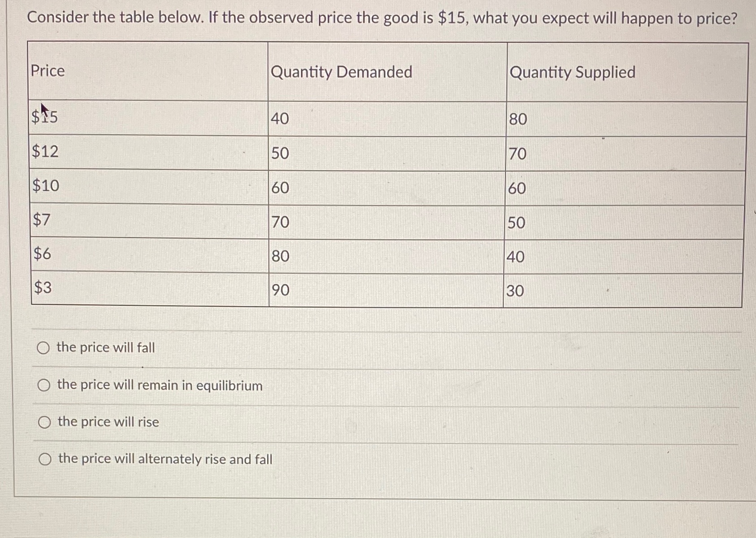This screenshot has height=538, width=756.
Task: Click the Quantity Supplied header
Action: tap(573, 71)
